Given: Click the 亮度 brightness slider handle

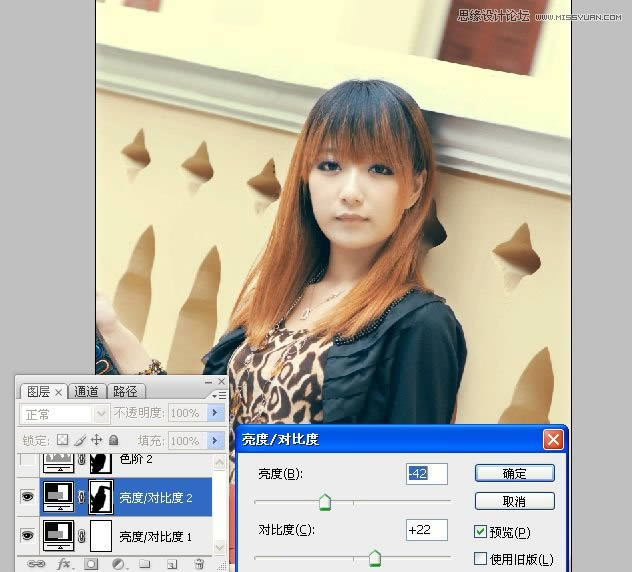Looking at the screenshot, I should pyautogui.click(x=324, y=502).
